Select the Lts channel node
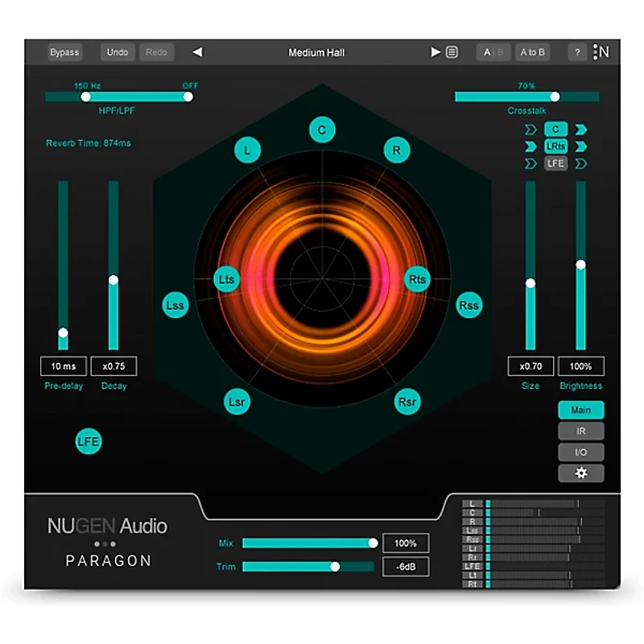Screen dimensions: 644x644 [226, 279]
